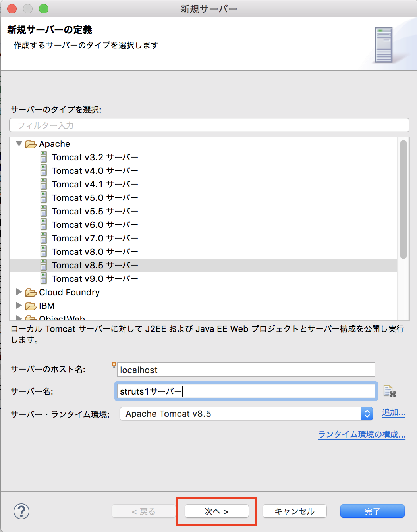Collapse the Apache folder tree

[19, 143]
